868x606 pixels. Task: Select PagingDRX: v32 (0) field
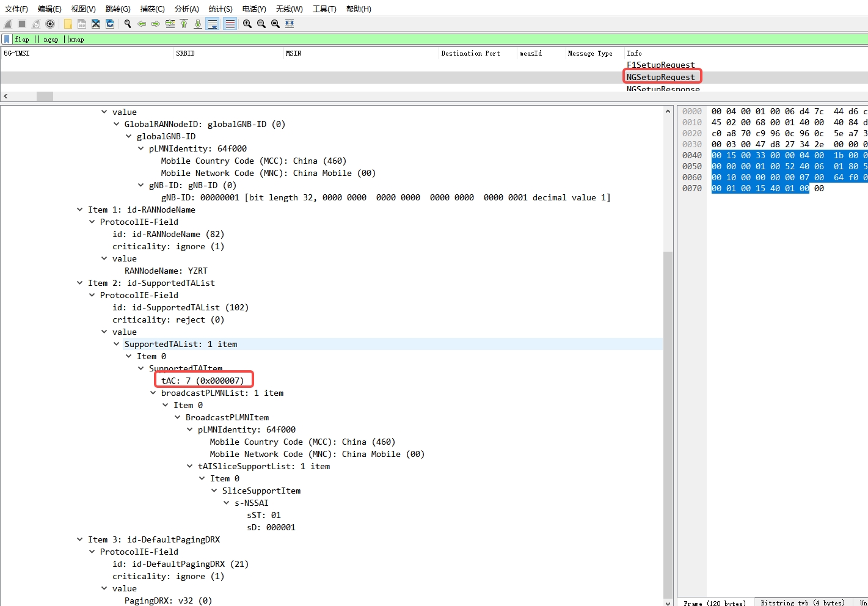pos(169,601)
